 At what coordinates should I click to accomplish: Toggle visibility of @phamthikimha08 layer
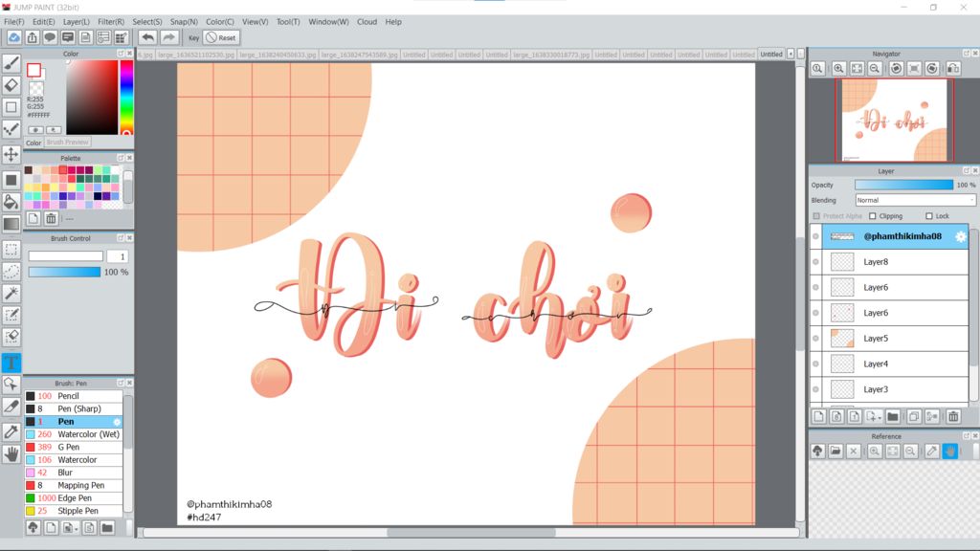815,236
